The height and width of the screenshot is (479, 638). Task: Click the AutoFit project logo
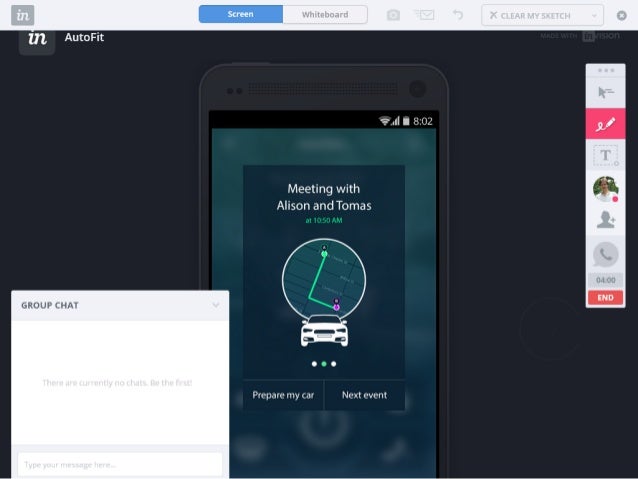37,41
